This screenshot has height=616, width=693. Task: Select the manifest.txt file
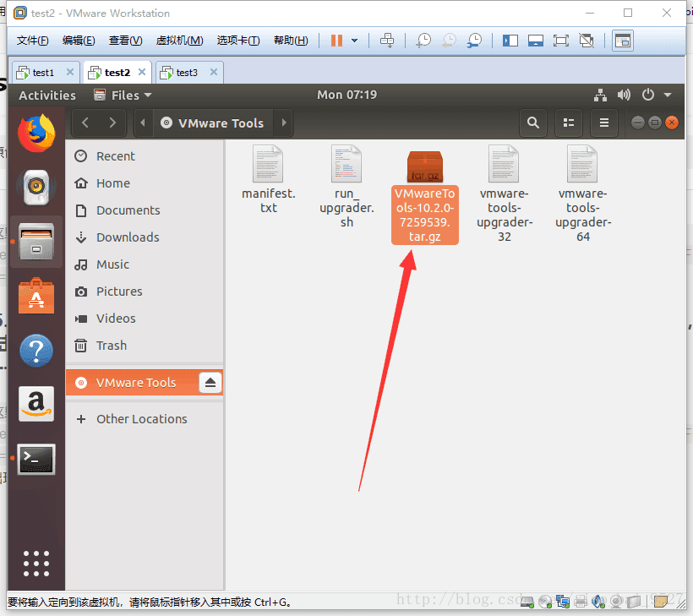(x=268, y=180)
